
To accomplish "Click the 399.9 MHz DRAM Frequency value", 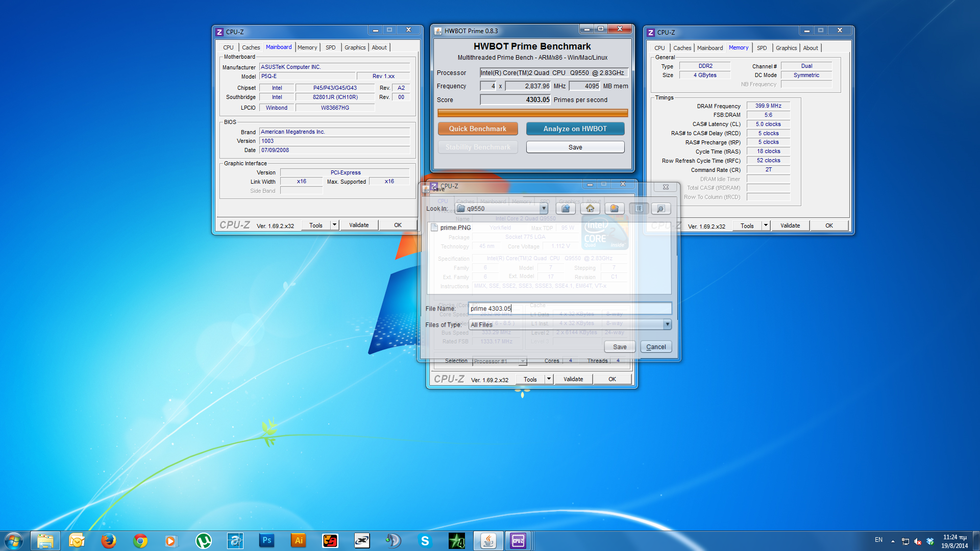I will pyautogui.click(x=768, y=106).
